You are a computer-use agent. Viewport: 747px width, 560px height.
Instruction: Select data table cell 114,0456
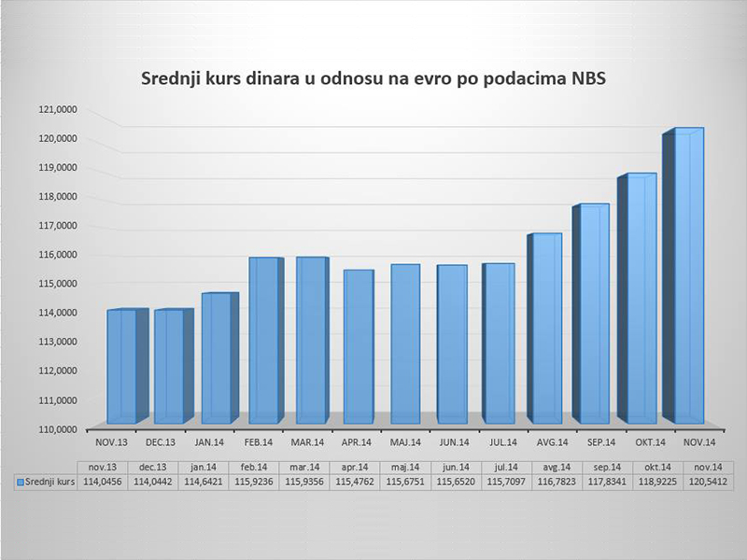click(103, 482)
